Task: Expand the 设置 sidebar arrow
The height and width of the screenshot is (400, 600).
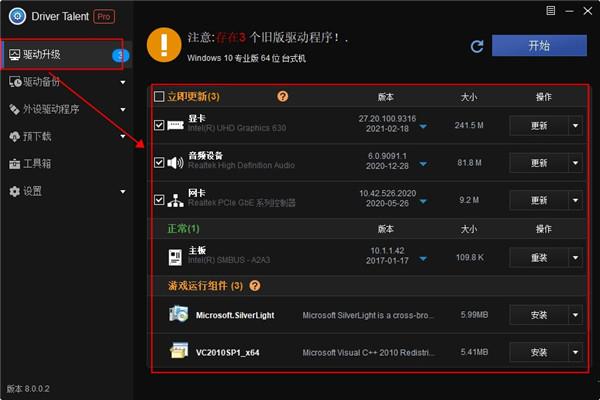Action: pos(123,191)
